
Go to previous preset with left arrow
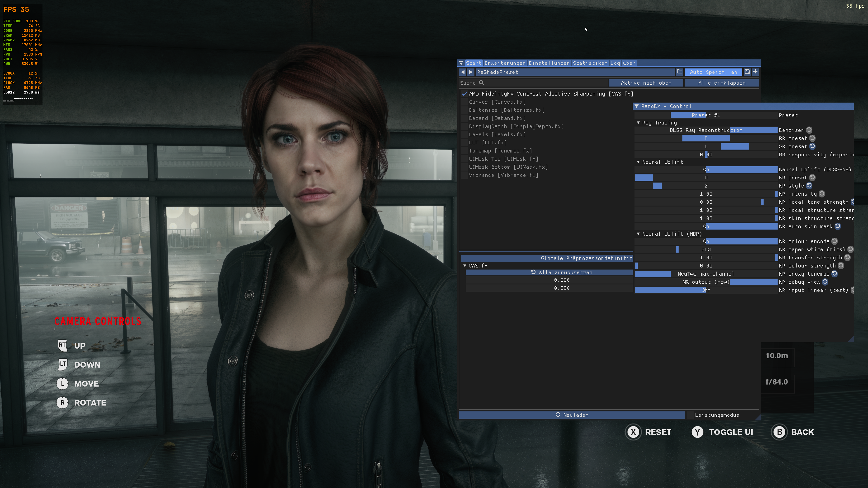click(x=463, y=72)
